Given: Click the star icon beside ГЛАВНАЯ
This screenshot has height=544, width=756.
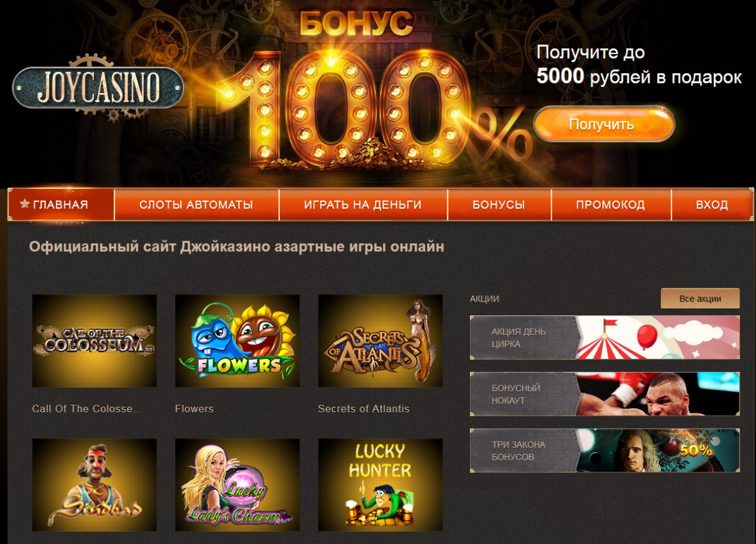Looking at the screenshot, I should 25,204.
